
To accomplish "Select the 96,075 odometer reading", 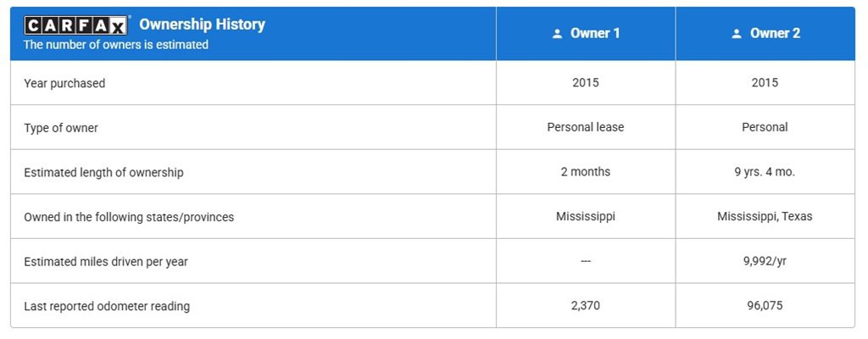I will (x=765, y=305).
